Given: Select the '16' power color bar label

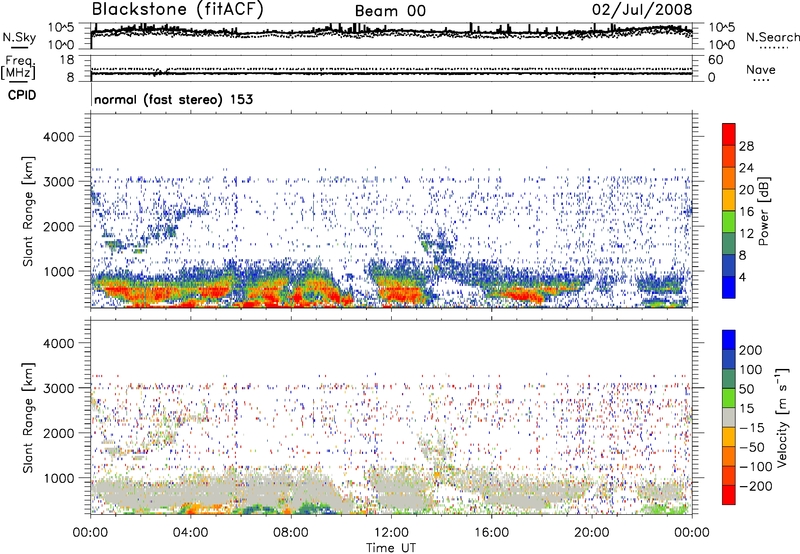Looking at the screenshot, I should tap(746, 212).
